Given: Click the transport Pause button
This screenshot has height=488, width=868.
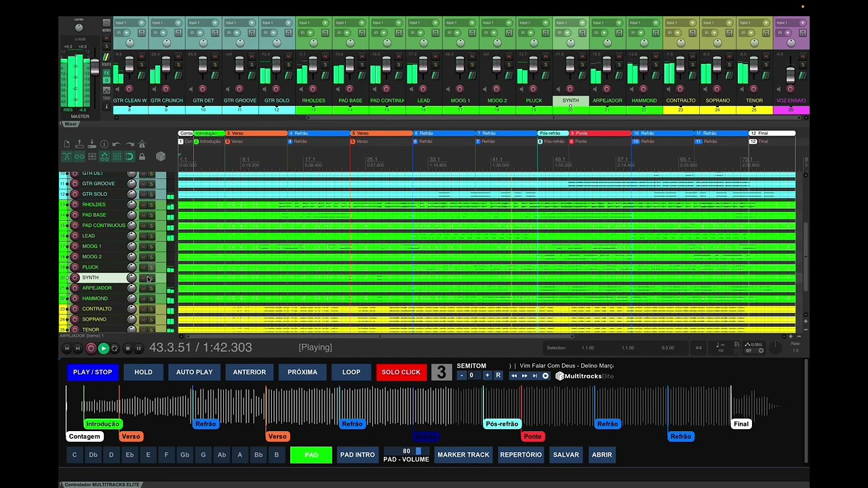Looking at the screenshot, I should point(138,348).
